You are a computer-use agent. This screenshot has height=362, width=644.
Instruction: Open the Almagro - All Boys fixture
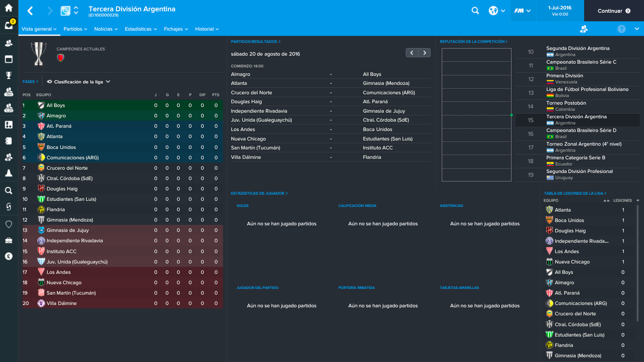(x=331, y=74)
